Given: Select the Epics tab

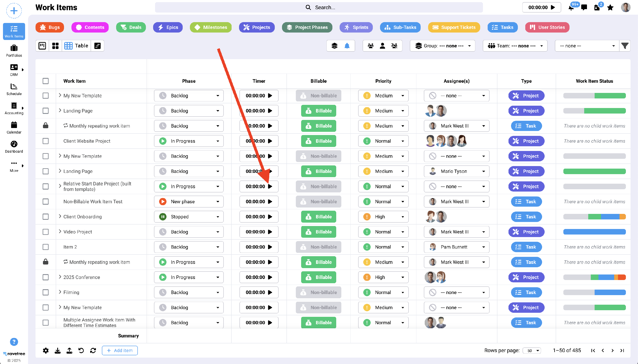Looking at the screenshot, I should (x=168, y=27).
